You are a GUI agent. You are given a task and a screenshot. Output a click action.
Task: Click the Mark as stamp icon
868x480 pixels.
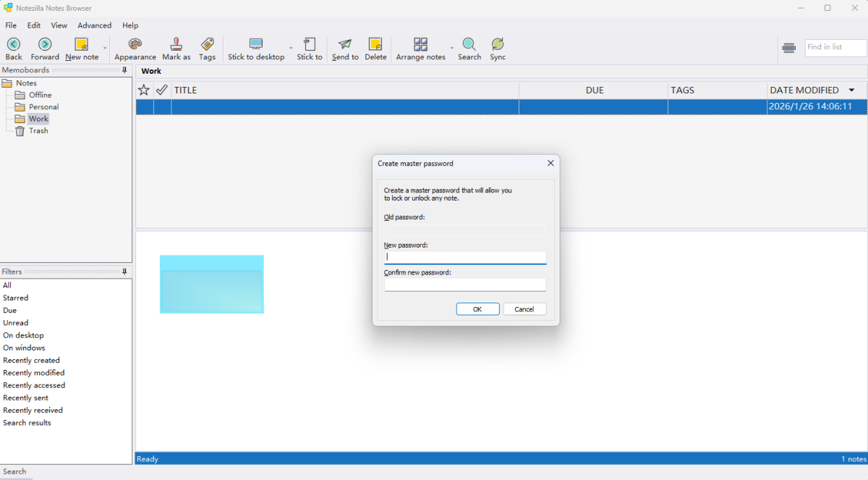(176, 45)
